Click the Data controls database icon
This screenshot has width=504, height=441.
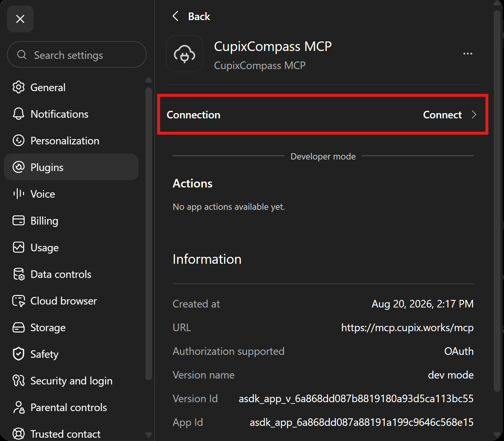pyautogui.click(x=18, y=274)
